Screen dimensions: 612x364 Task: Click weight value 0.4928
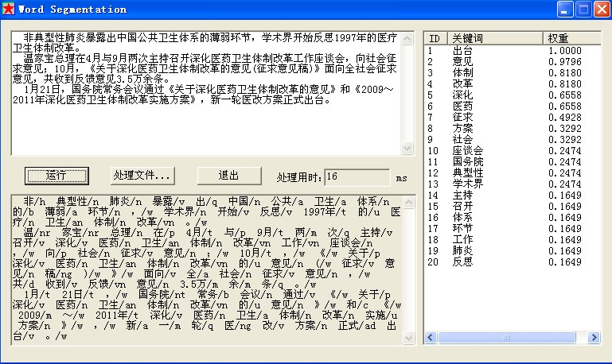coord(565,118)
